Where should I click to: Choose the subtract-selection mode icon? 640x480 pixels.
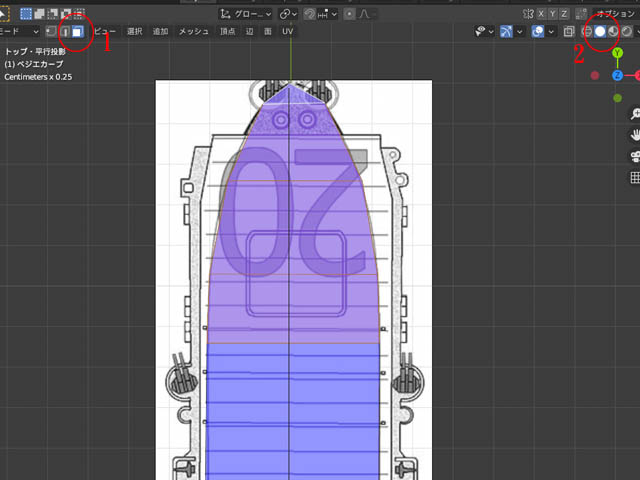point(53,14)
